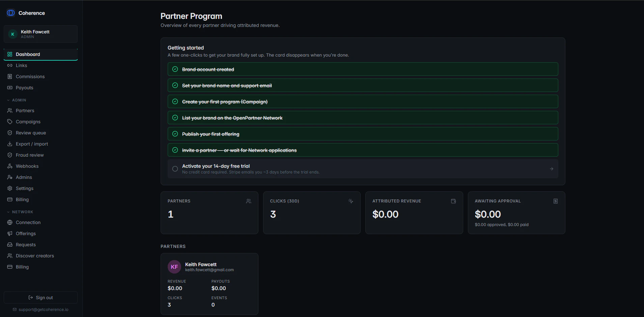Go to Commissions
This screenshot has width=644, height=317.
40,76
